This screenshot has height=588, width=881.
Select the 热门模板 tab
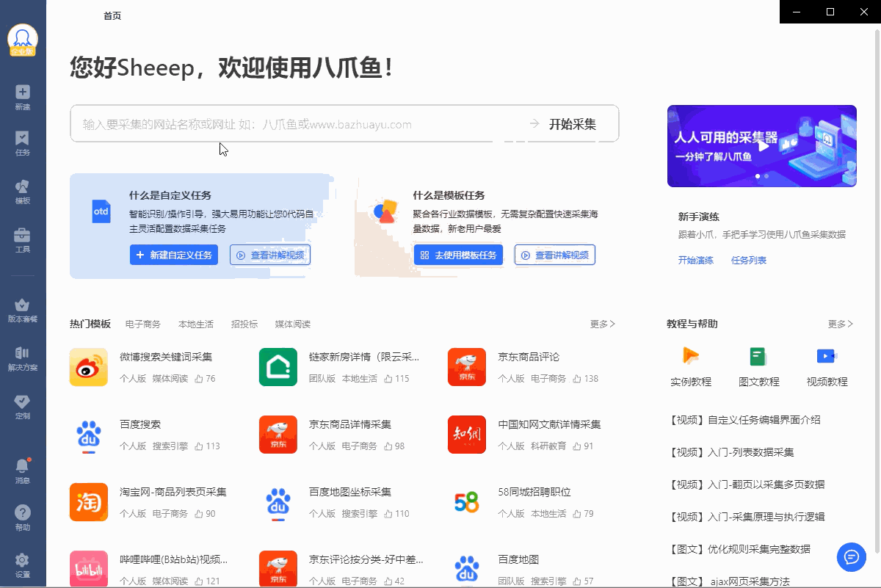[x=90, y=324]
